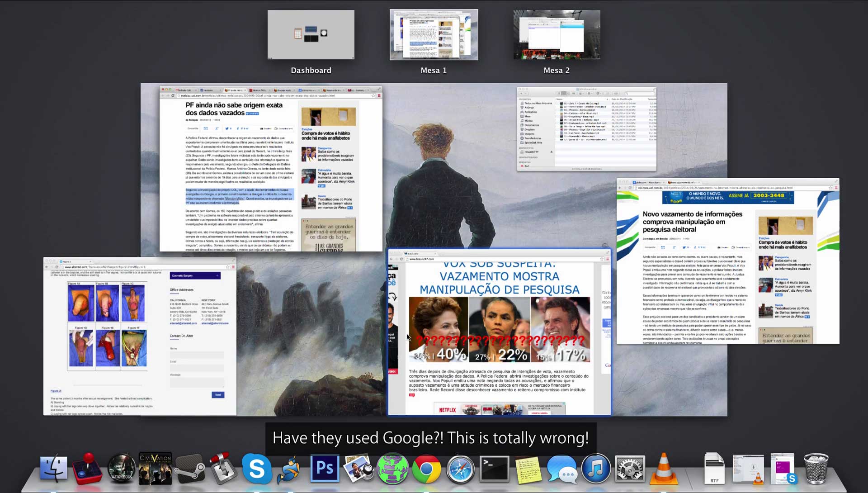Open the Trash in the dock
868x493 pixels.
816,469
